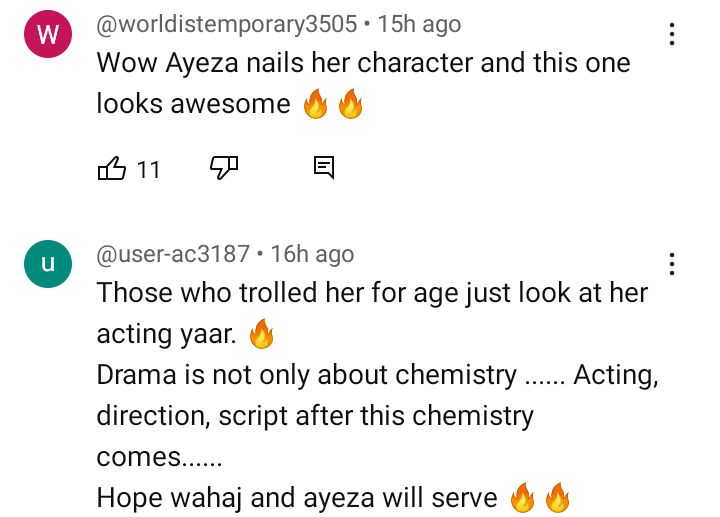Open the @user-ac3187 channel link

click(x=173, y=254)
